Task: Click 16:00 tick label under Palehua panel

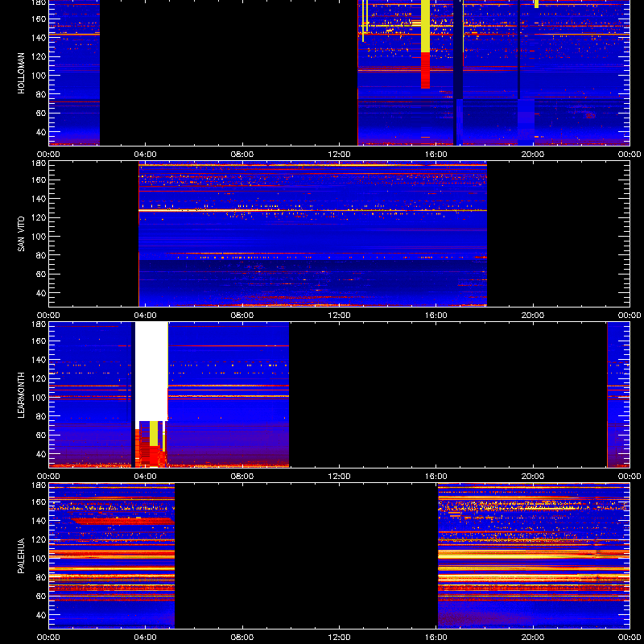Action: click(x=436, y=638)
